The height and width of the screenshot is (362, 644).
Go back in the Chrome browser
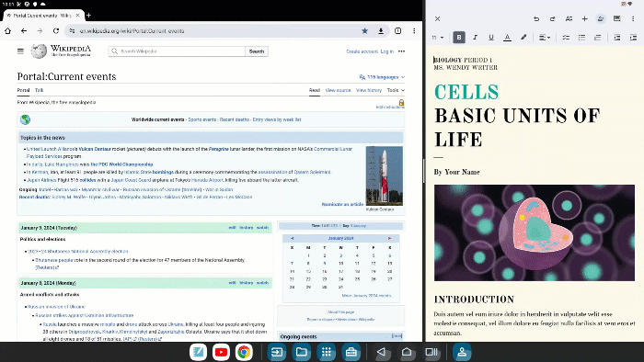pyautogui.click(x=24, y=30)
